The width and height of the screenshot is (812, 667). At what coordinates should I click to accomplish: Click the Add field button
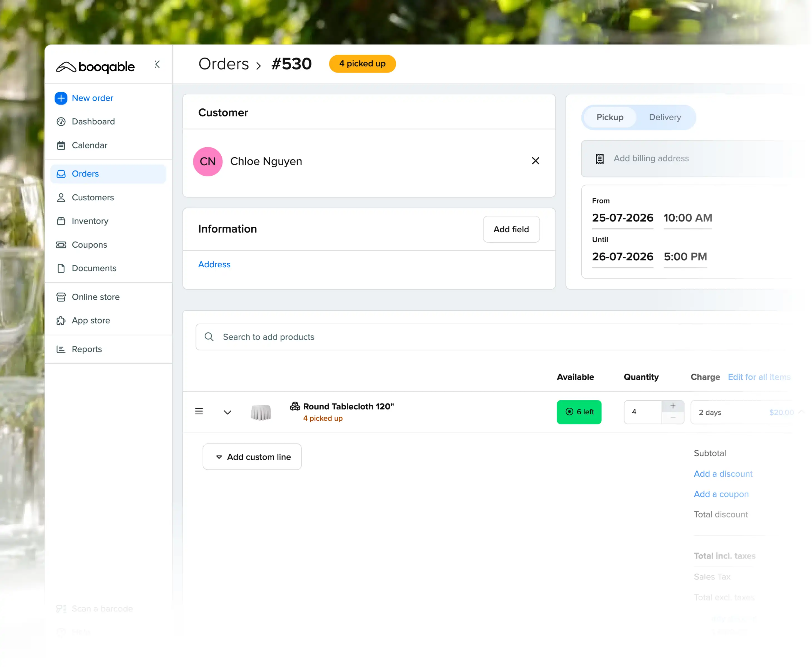511,229
